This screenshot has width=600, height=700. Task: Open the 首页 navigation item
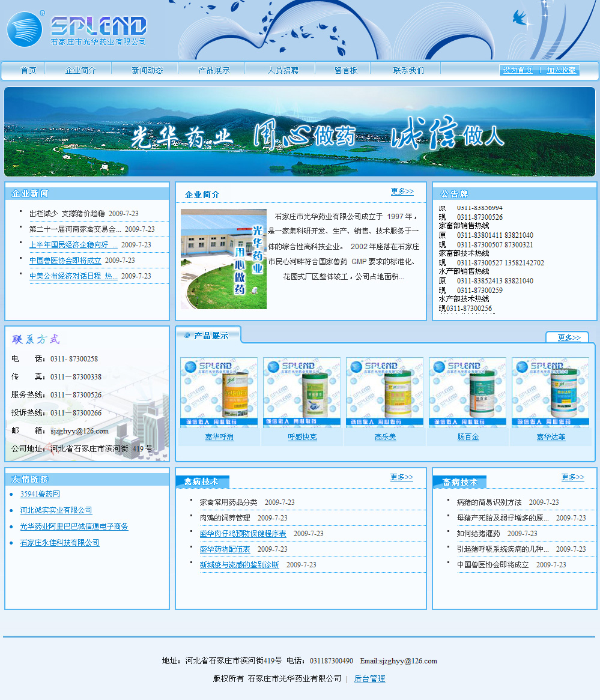(29, 70)
